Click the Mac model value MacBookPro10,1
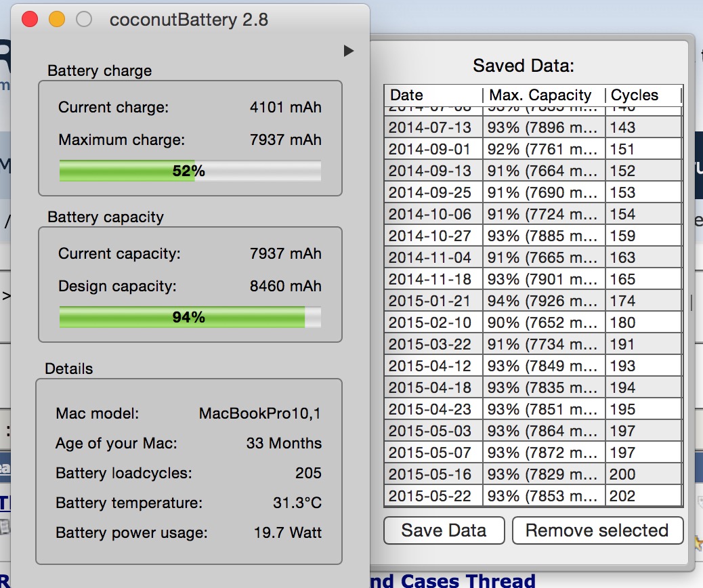Viewport: 703px width, 588px height. (x=260, y=413)
